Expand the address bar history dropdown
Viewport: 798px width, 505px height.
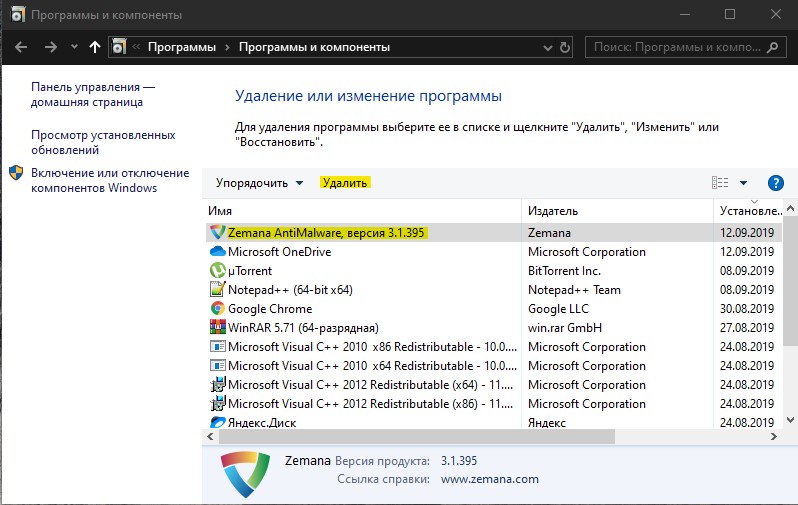[x=548, y=48]
